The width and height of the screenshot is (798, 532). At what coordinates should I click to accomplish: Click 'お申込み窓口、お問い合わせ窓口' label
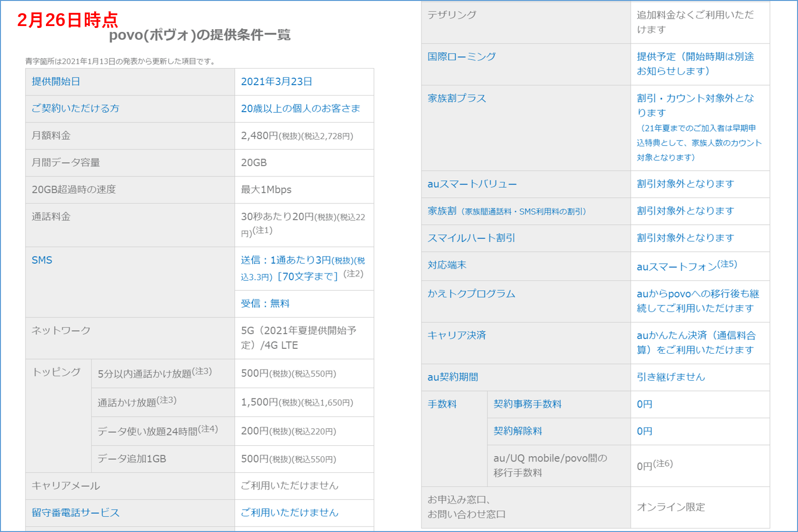coord(467,507)
